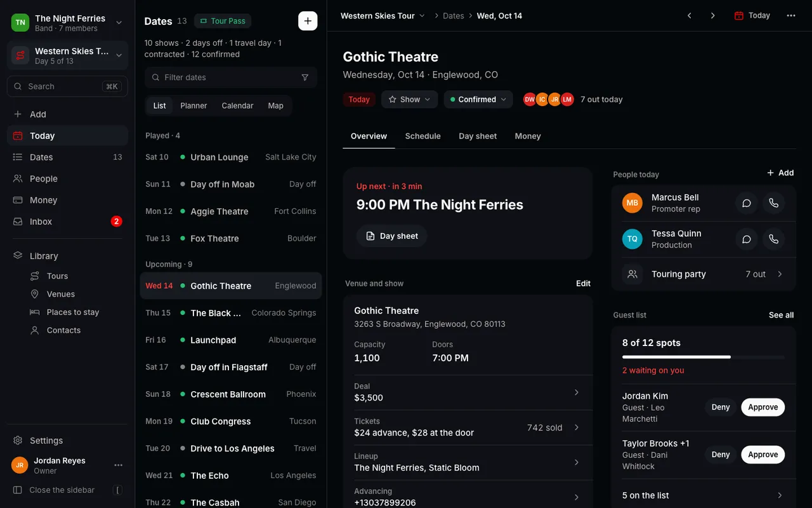Screen dimensions: 812x508
Task: Open the Show type dropdown
Action: tap(409, 100)
